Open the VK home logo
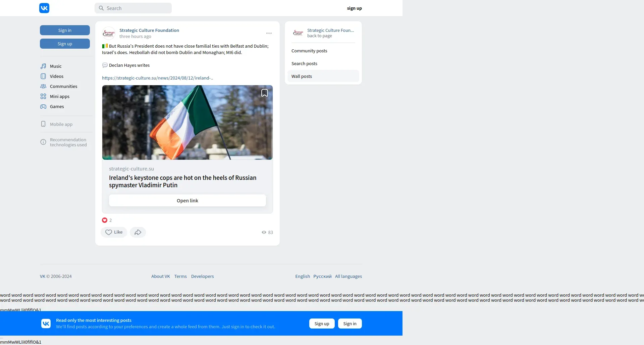This screenshot has width=644, height=345. (x=44, y=8)
